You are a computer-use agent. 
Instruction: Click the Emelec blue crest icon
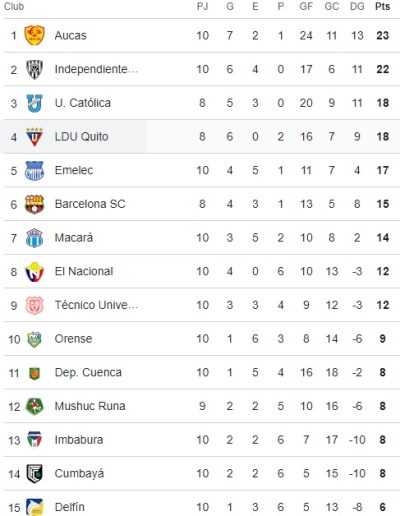click(x=34, y=171)
